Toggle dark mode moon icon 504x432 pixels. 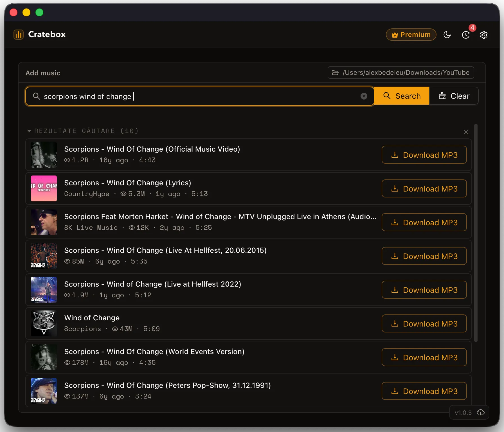tap(447, 35)
